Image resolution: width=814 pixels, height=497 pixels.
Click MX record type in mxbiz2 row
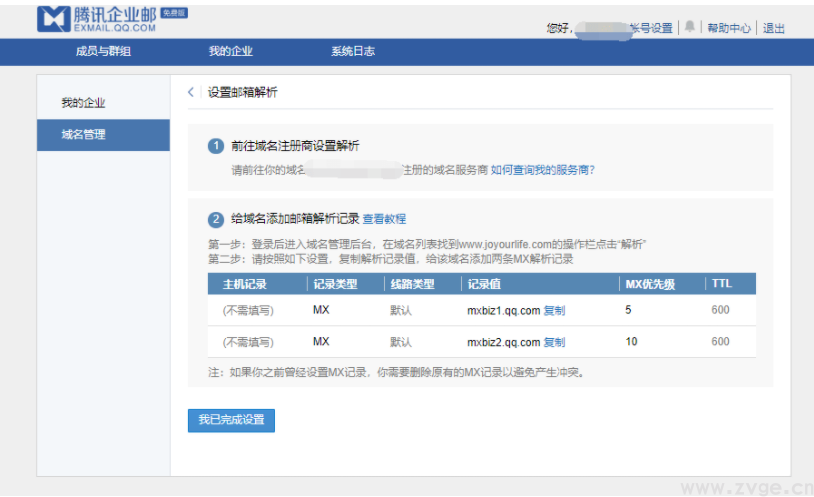coord(321,342)
